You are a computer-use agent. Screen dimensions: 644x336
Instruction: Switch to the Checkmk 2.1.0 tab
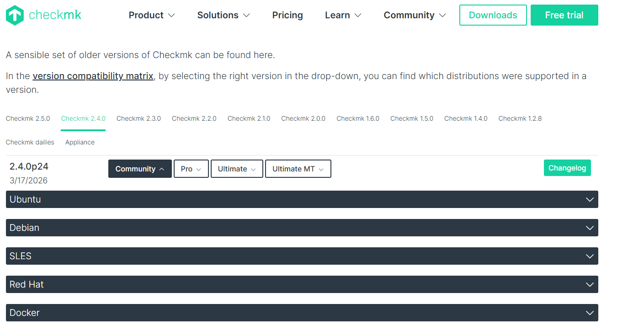(x=249, y=118)
